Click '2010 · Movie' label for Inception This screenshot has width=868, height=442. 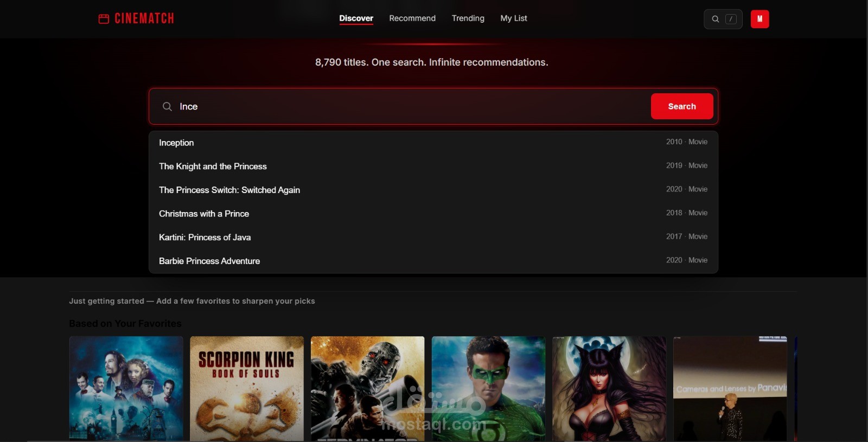point(687,142)
